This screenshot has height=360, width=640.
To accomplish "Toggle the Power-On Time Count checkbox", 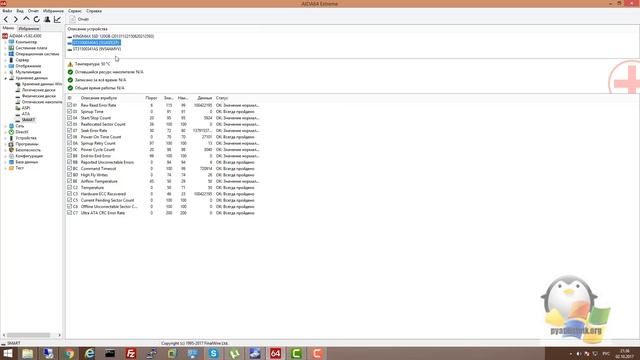I will pyautogui.click(x=69, y=137).
